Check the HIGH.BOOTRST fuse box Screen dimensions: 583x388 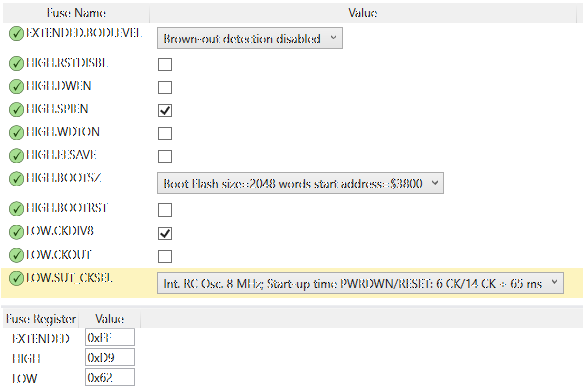click(x=165, y=210)
